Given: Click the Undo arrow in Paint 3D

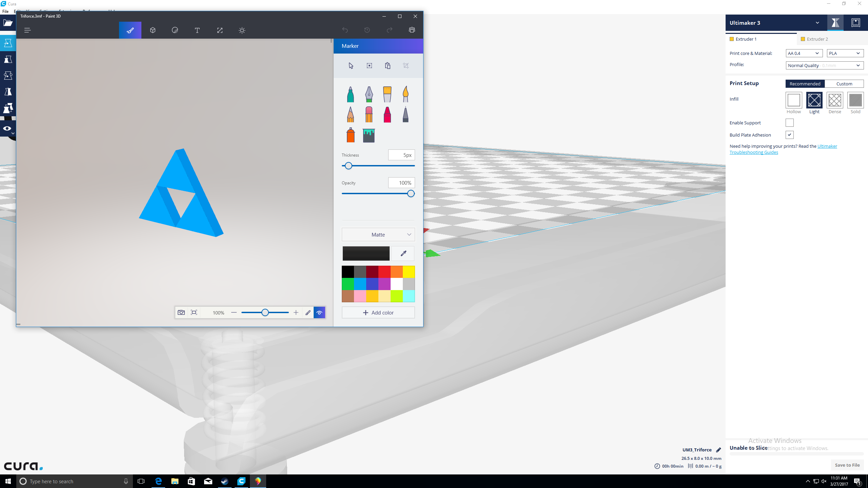Looking at the screenshot, I should click(x=345, y=30).
